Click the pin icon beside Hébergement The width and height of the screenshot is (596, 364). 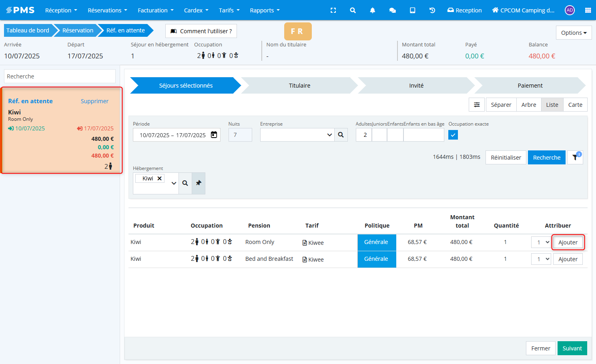[x=199, y=183]
